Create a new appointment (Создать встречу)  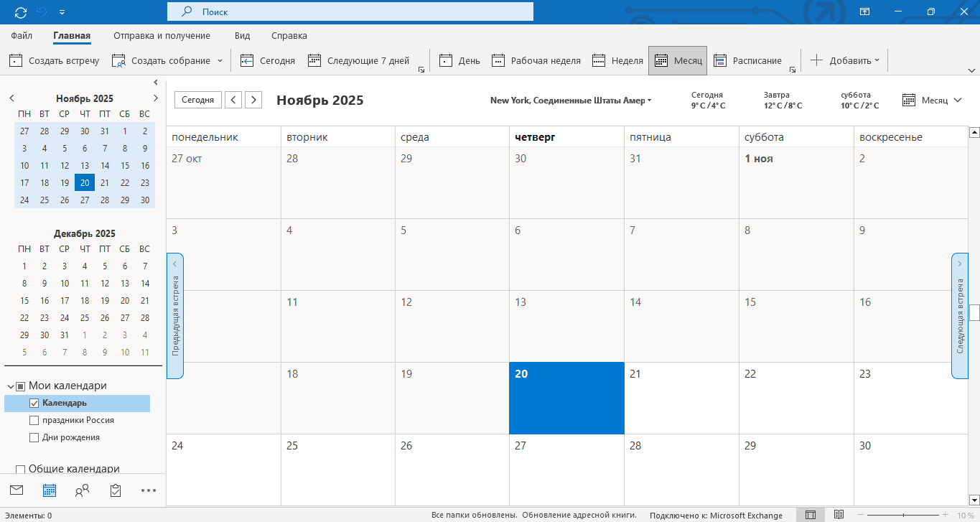coord(55,61)
